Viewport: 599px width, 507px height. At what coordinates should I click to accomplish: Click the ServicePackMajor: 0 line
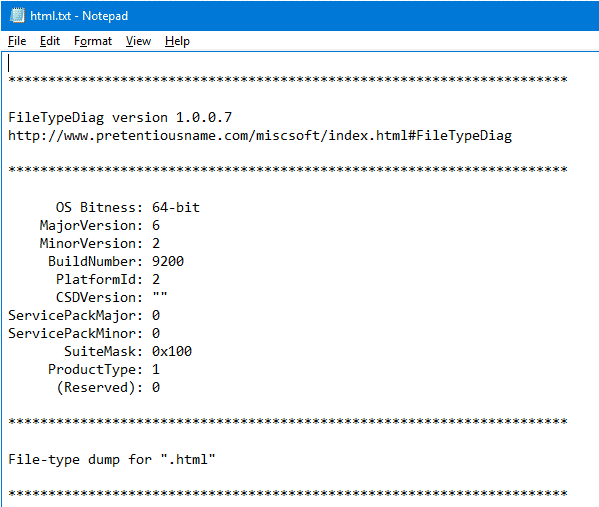pyautogui.click(x=84, y=316)
